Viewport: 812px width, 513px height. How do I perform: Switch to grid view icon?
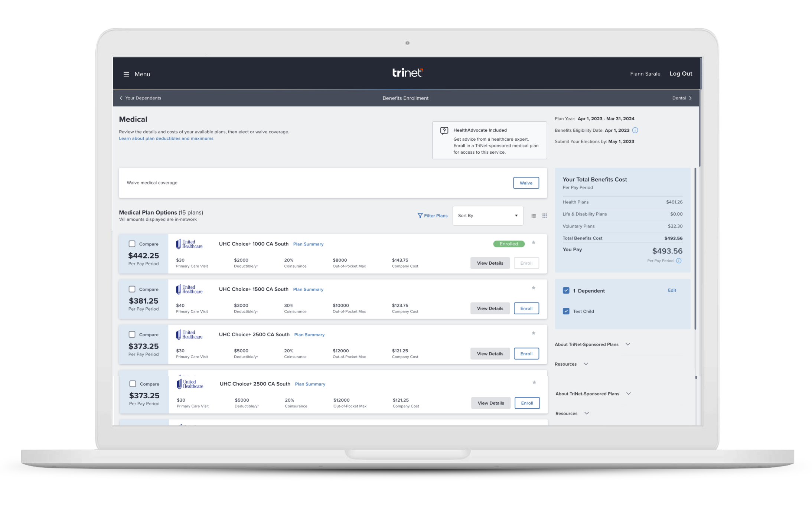pyautogui.click(x=545, y=216)
